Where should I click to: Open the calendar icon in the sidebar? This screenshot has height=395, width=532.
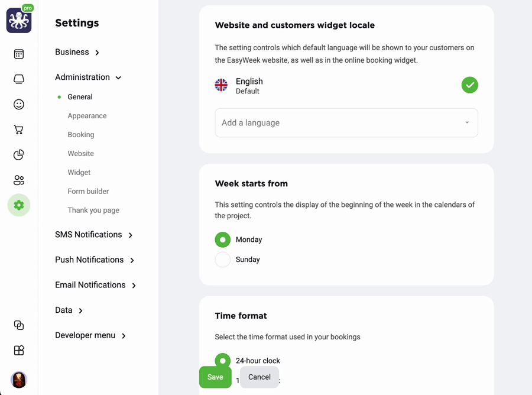19,54
